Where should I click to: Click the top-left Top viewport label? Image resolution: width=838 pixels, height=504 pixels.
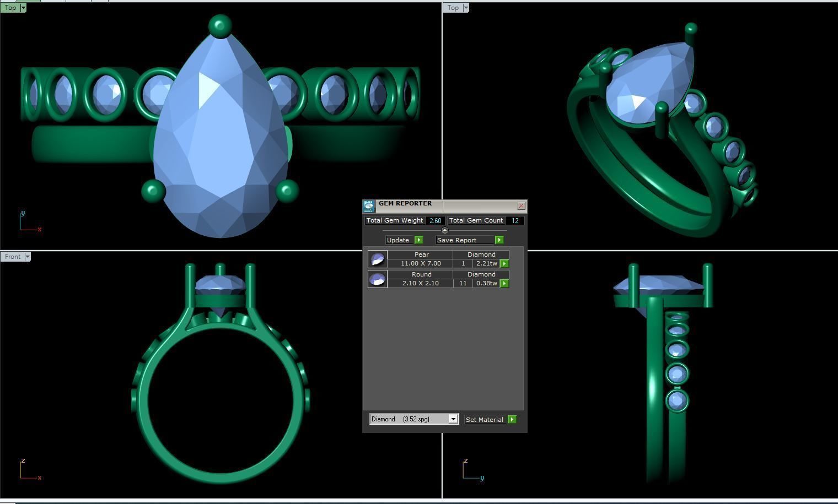tap(10, 8)
